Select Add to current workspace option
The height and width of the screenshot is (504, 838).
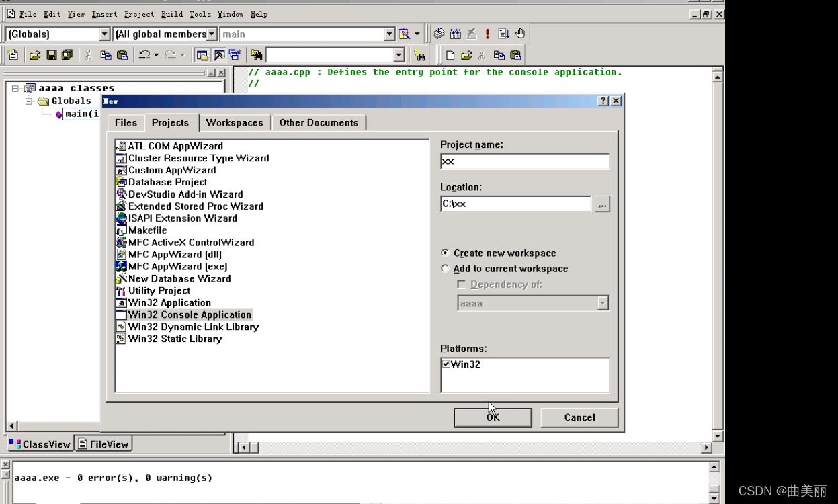(445, 269)
